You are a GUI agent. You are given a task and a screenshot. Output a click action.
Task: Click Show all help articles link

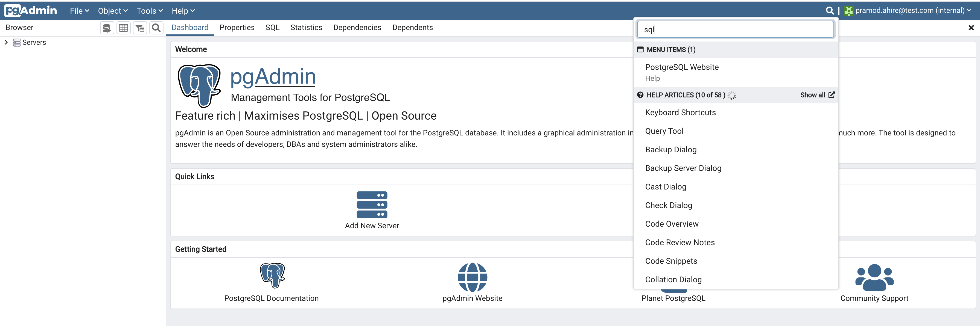(x=817, y=95)
